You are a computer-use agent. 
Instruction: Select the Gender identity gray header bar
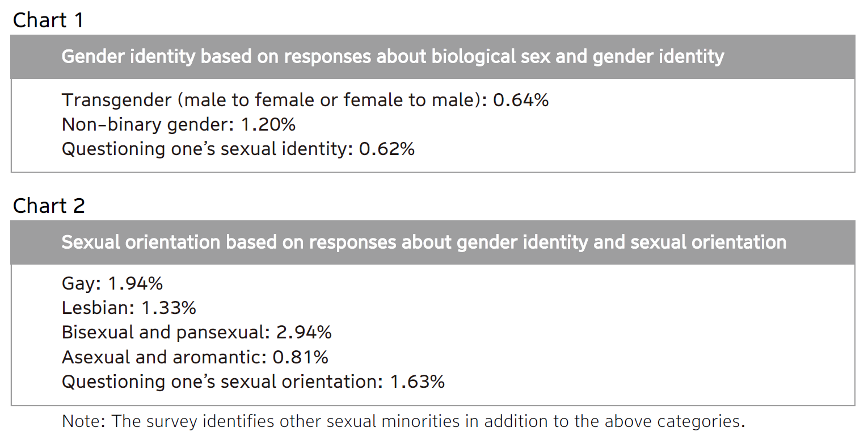432,57
